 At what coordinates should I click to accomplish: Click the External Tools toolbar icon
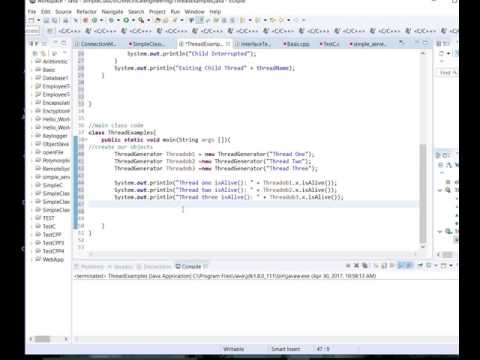click(x=141, y=20)
